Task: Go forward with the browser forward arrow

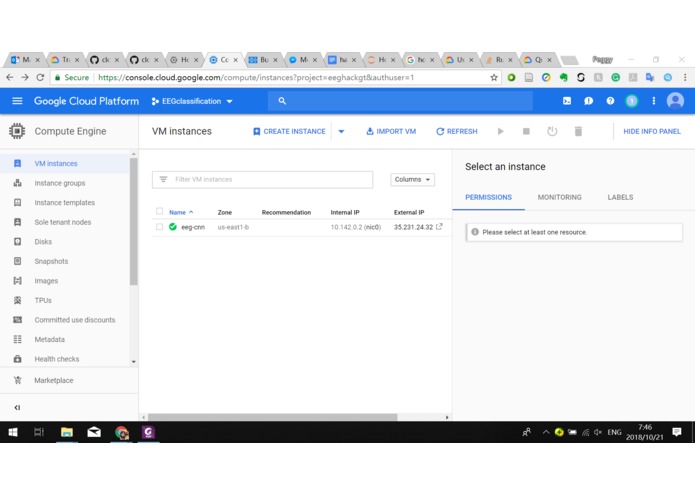Action: coord(25,78)
